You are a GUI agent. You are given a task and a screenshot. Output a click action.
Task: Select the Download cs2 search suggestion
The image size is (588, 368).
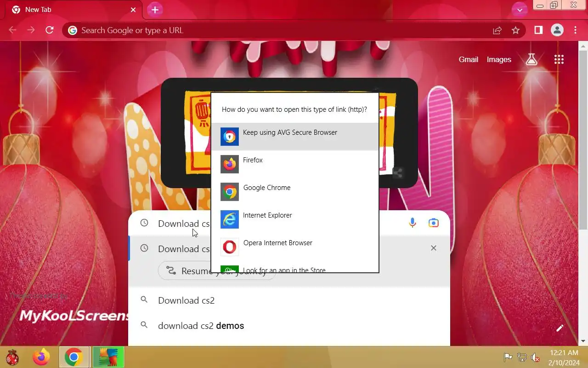pyautogui.click(x=289, y=300)
